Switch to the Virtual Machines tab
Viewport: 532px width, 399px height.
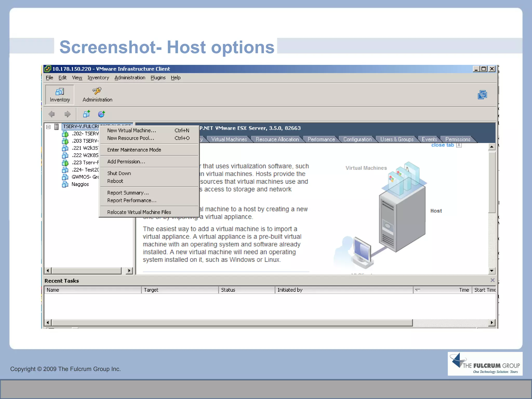coord(229,139)
